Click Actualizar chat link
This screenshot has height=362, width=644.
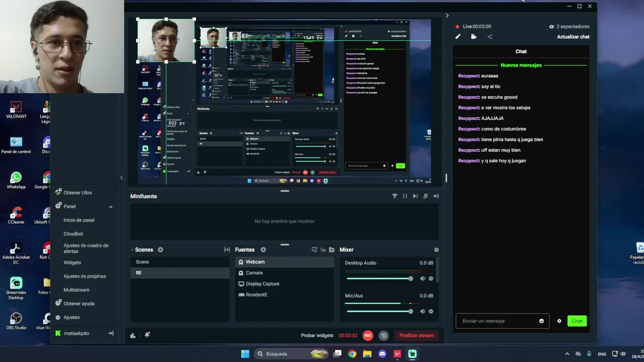click(573, 37)
